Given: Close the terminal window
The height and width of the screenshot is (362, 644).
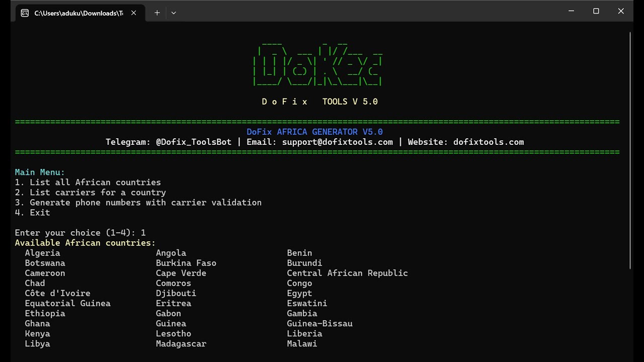Looking at the screenshot, I should coord(621,11).
